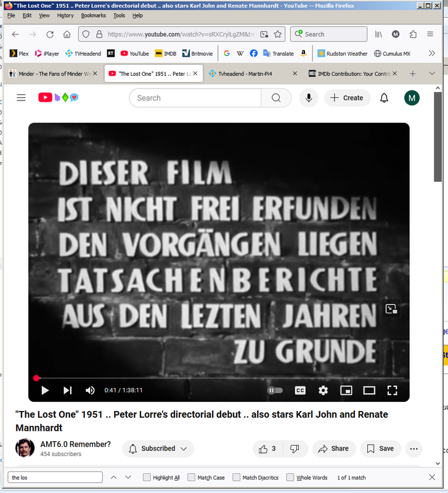The image size is (448, 493).
Task: Dislike the video with thumbs down
Action: point(295,449)
